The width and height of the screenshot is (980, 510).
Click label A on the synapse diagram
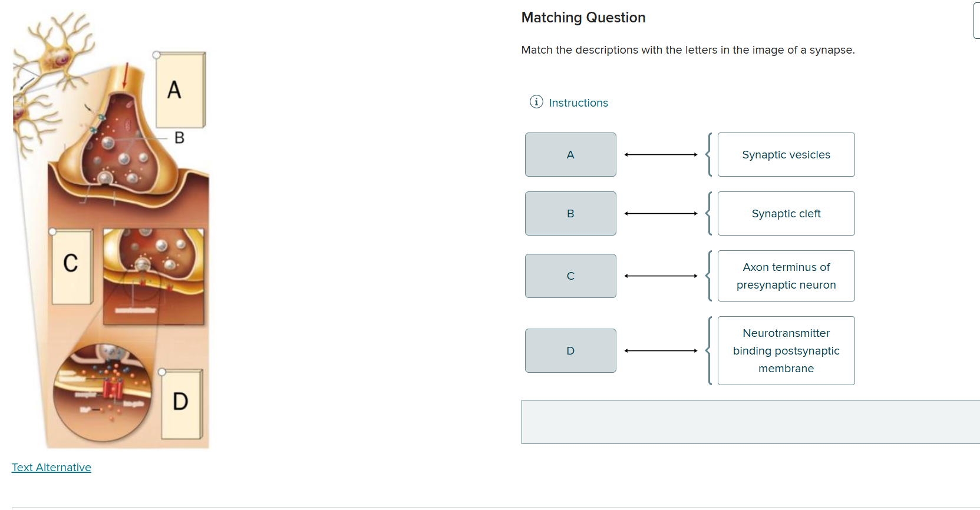coord(174,90)
